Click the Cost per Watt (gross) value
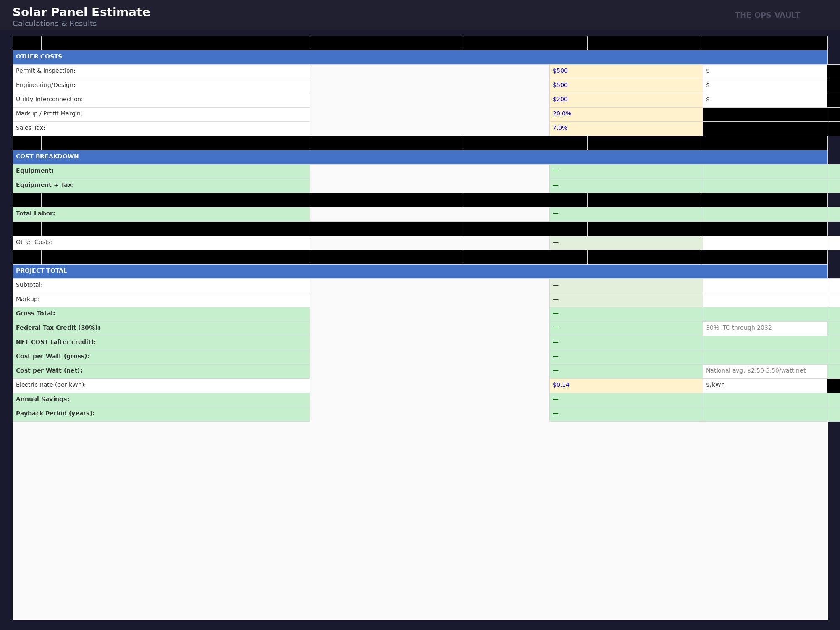This screenshot has height=630, width=840. pos(626,357)
